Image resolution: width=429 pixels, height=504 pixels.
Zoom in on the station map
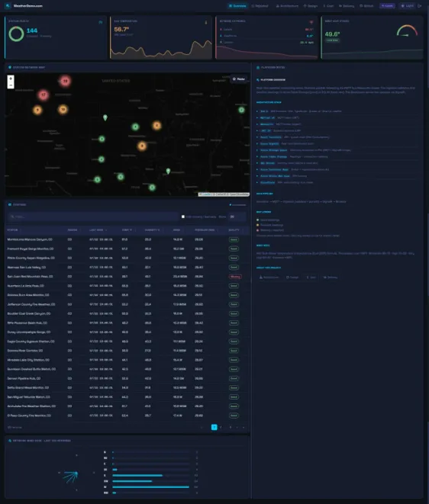point(11,79)
